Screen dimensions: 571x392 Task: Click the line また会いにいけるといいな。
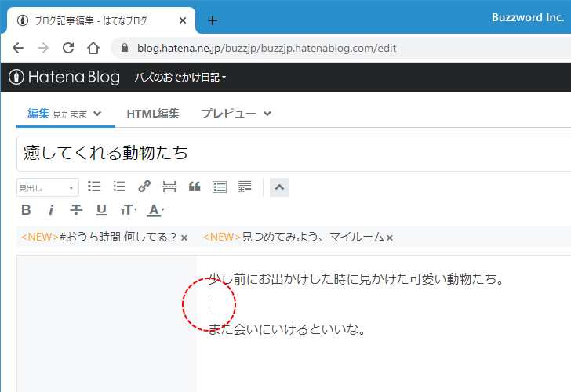[287, 329]
